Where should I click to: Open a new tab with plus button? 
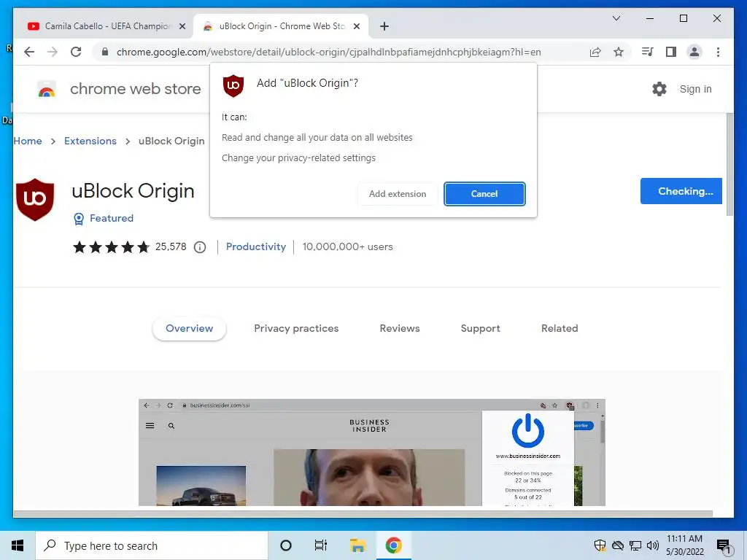pos(384,26)
